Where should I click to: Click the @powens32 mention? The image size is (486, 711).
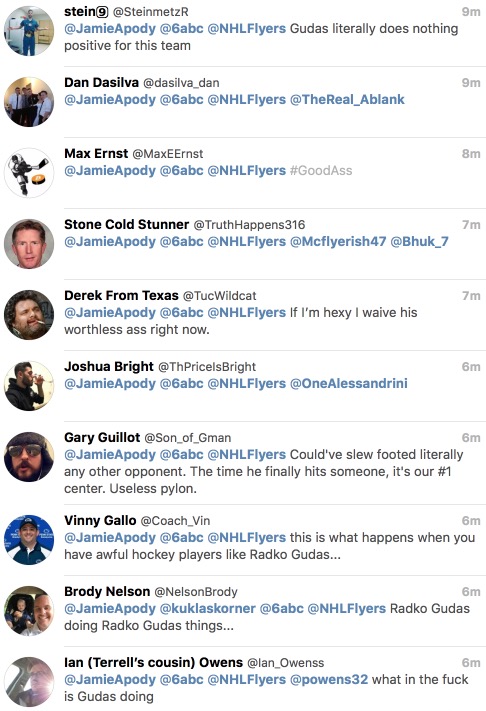click(x=329, y=680)
